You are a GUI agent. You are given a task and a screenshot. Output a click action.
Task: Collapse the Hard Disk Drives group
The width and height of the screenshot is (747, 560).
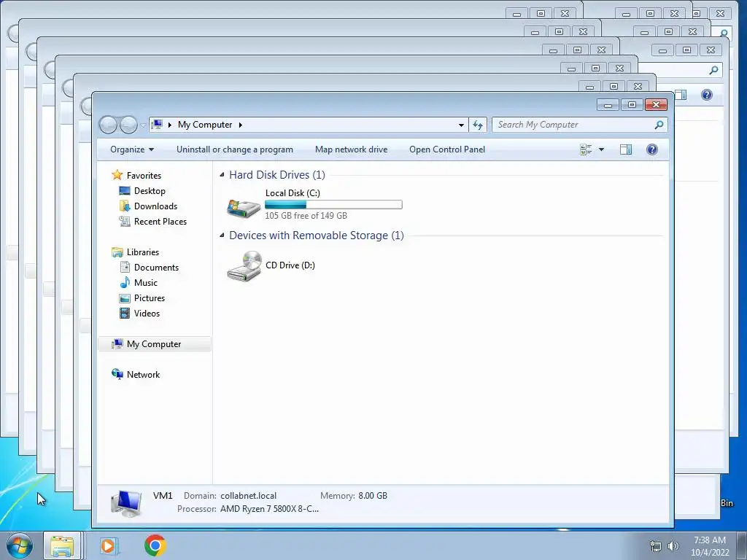[222, 175]
